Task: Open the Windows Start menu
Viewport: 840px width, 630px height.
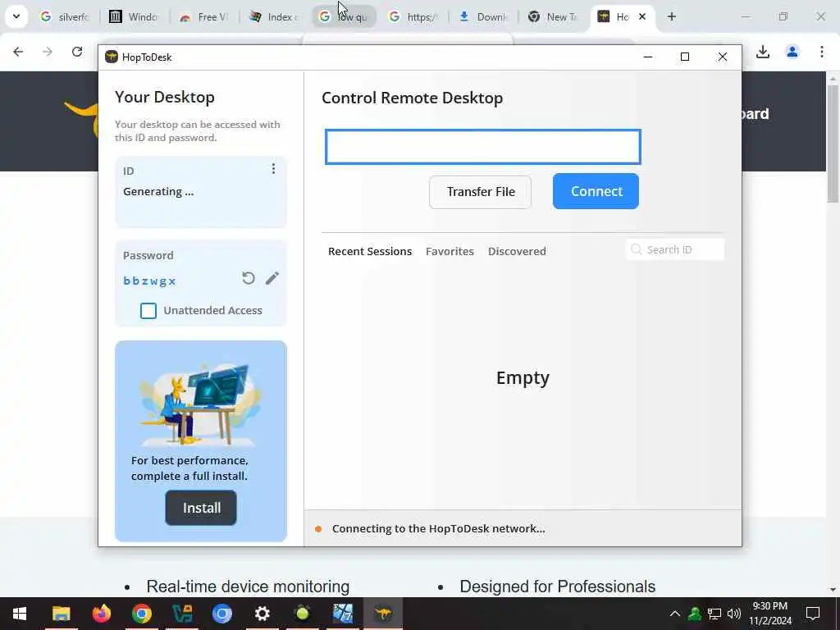Action: (20, 614)
